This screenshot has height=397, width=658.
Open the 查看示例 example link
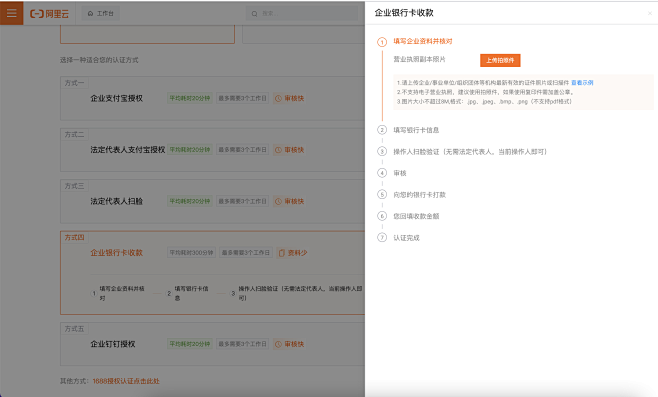click(582, 83)
